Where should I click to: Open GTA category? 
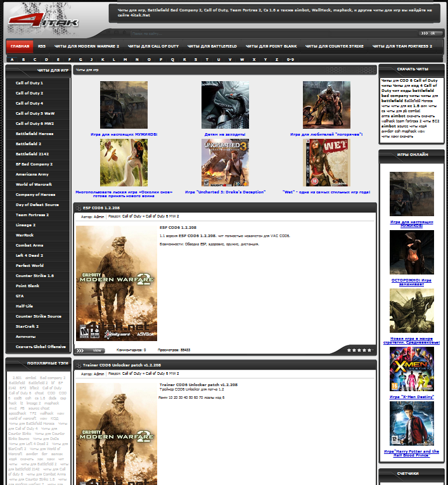(x=37, y=296)
